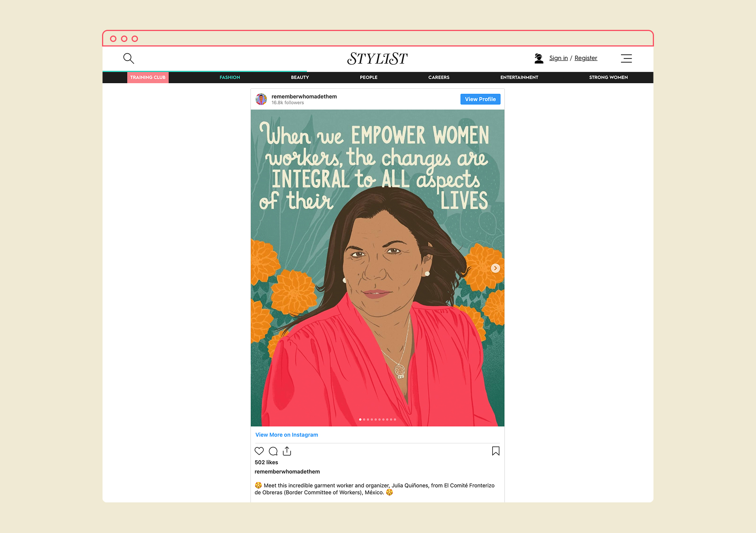Like the post with heart icon

(x=259, y=451)
